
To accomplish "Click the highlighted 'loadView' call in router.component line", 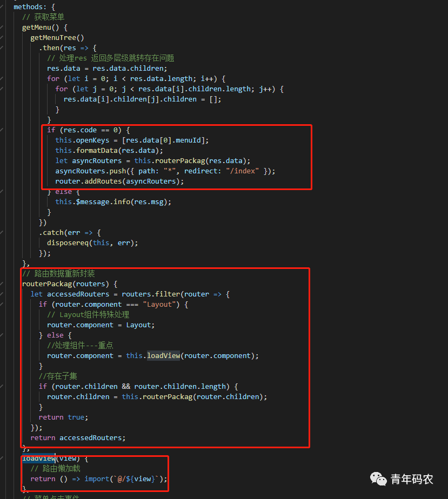I will (163, 356).
